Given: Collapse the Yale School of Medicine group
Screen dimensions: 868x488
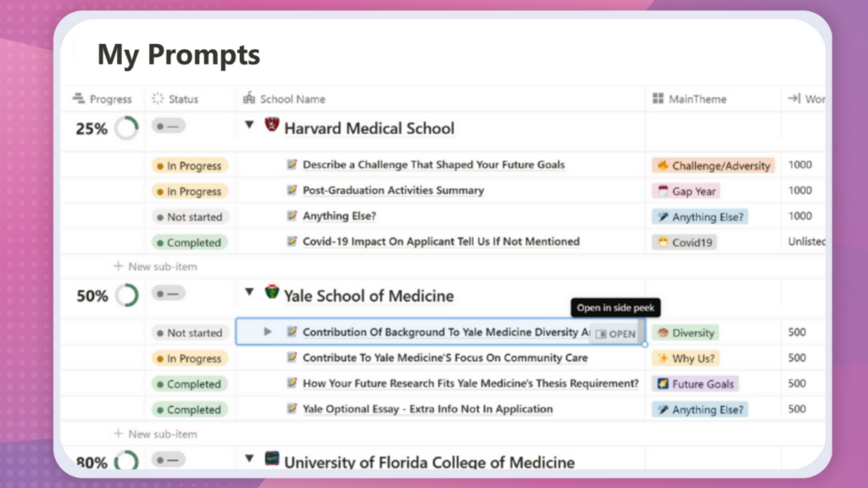Looking at the screenshot, I should tap(250, 292).
